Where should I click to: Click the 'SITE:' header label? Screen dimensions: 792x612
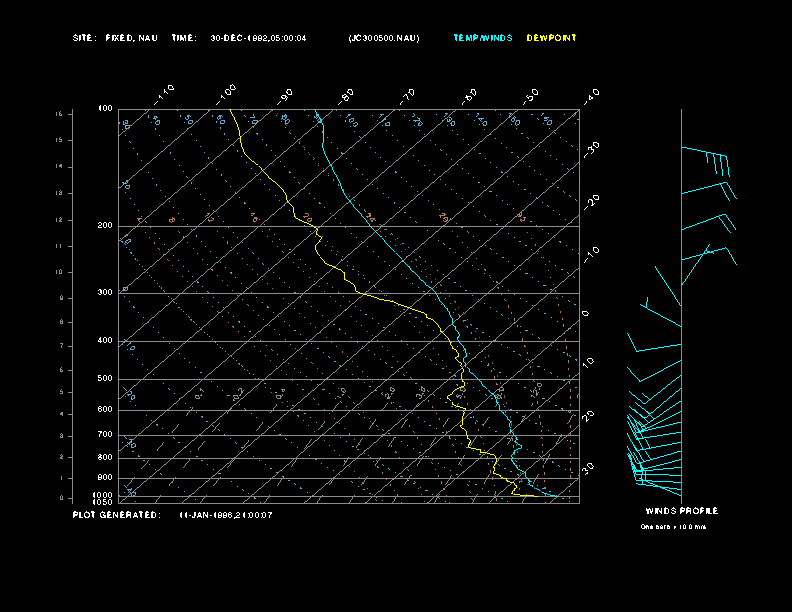84,38
